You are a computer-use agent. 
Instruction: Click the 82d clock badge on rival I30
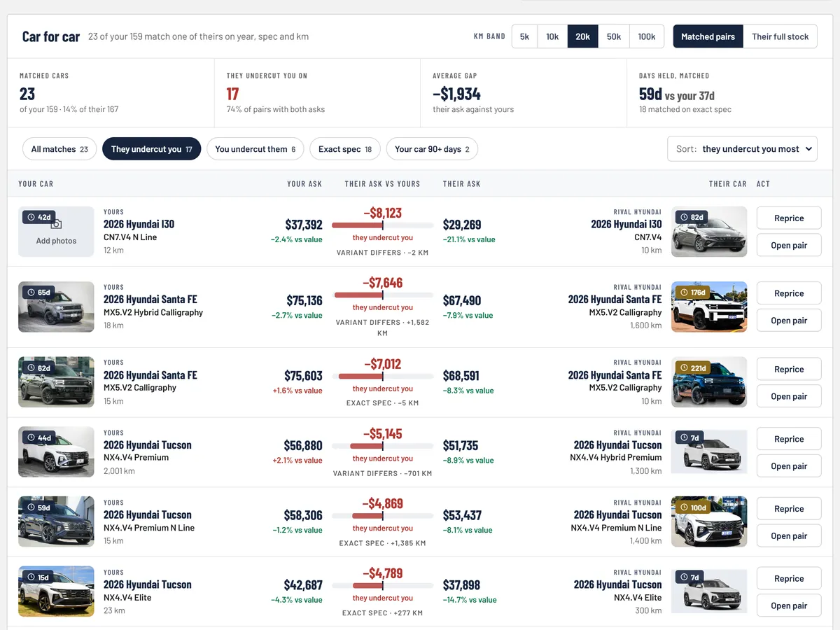click(691, 217)
